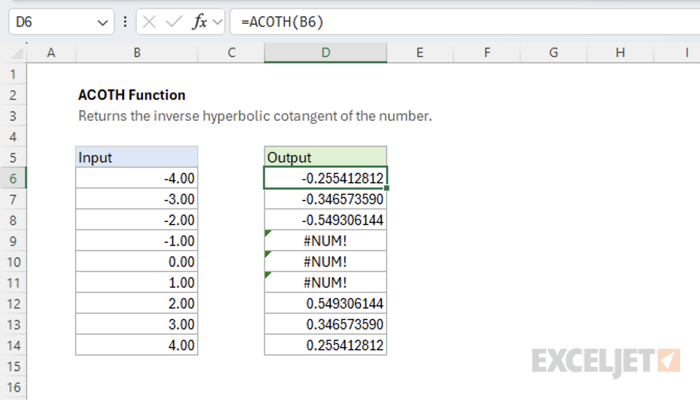The image size is (700, 400).
Task: Click the Select All corner triangle
Action: tap(17, 53)
